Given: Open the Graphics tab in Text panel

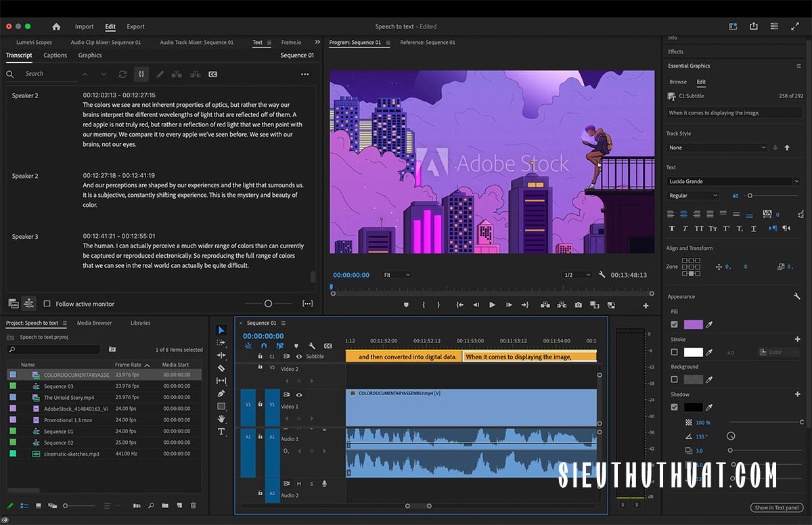Looking at the screenshot, I should (x=90, y=55).
